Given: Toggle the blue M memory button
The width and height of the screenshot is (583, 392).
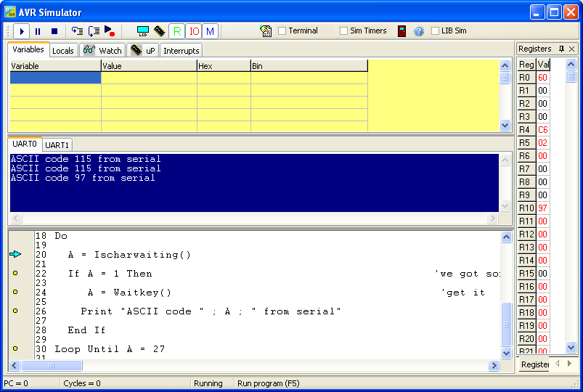Looking at the screenshot, I should pyautogui.click(x=210, y=31).
